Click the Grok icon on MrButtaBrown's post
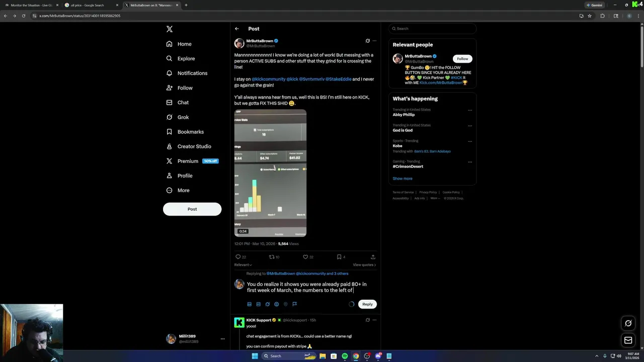 click(x=367, y=41)
